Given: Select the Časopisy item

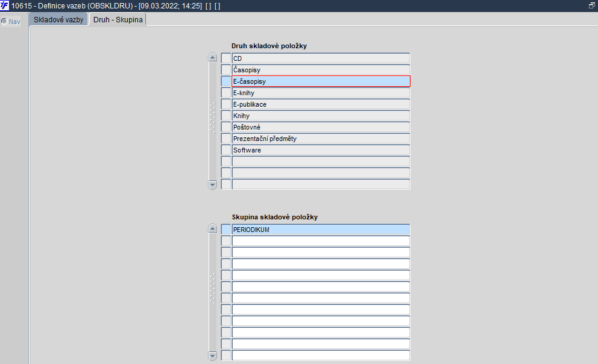Looking at the screenshot, I should coord(321,70).
